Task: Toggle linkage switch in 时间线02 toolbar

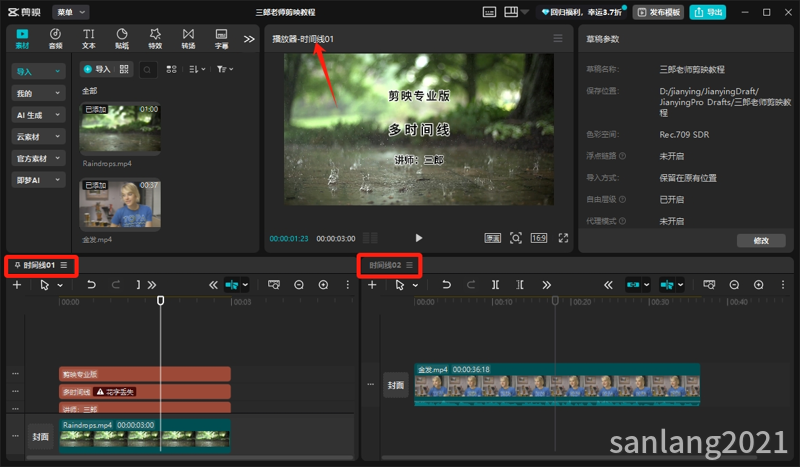Action: click(x=633, y=285)
